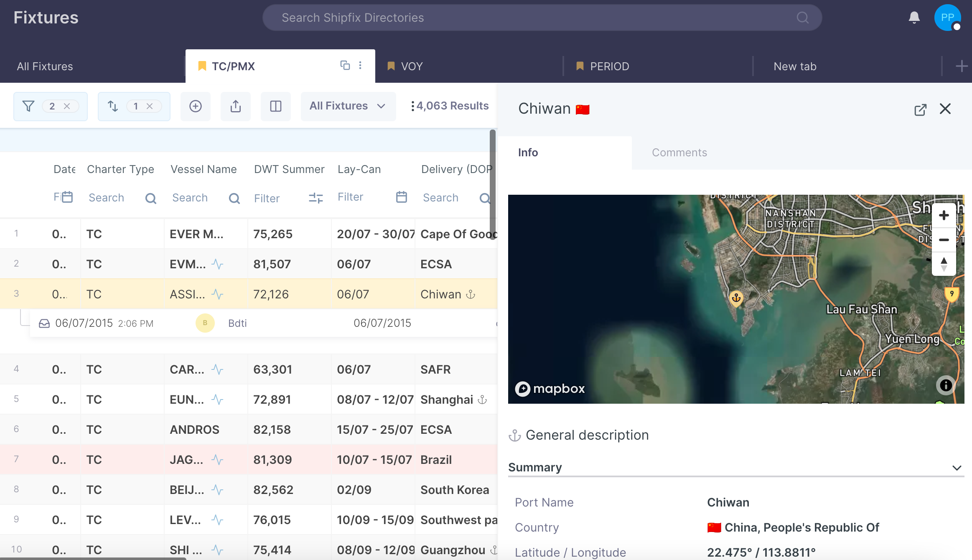Click the notifications bell icon
Screen dimensions: 972x560
pyautogui.click(x=914, y=18)
